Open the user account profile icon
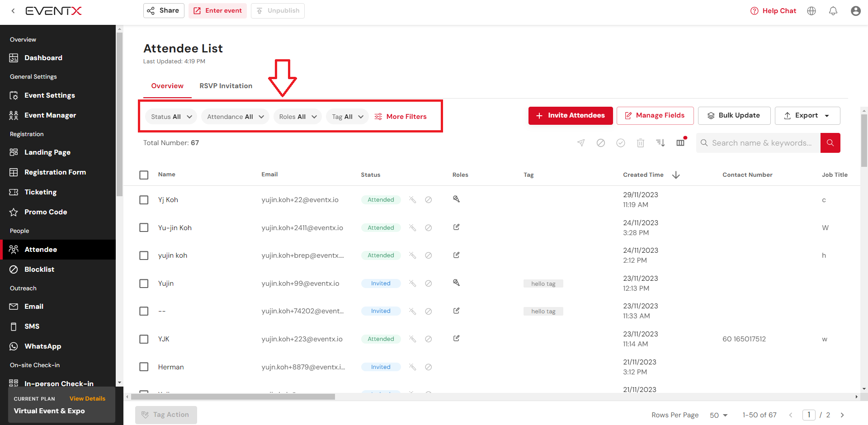This screenshot has width=868, height=425. point(855,11)
